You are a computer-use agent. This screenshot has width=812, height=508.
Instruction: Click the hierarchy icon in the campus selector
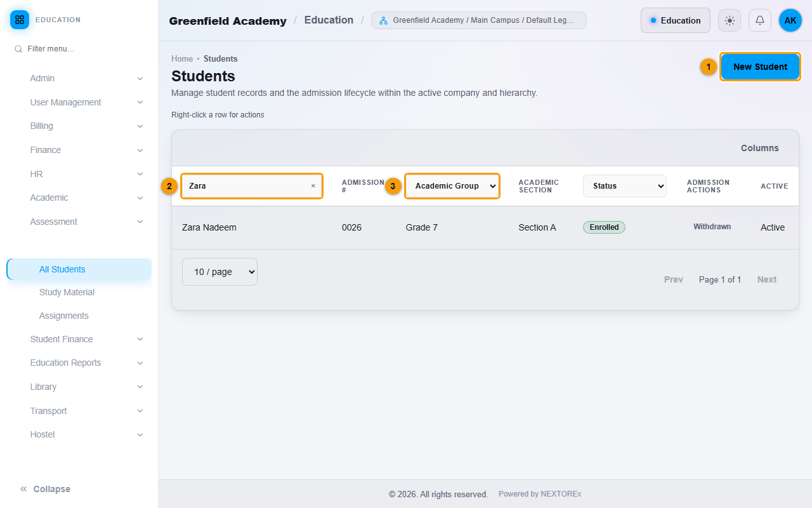(383, 20)
